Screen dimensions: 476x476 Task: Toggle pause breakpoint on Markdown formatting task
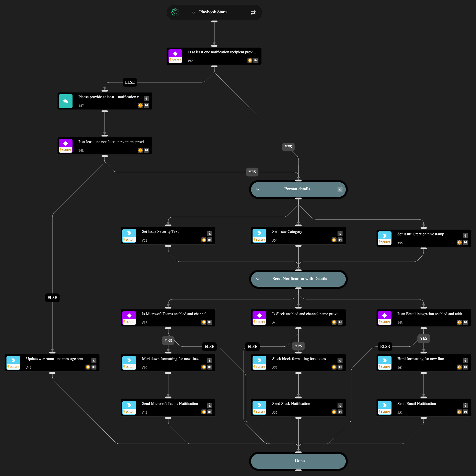204,367
